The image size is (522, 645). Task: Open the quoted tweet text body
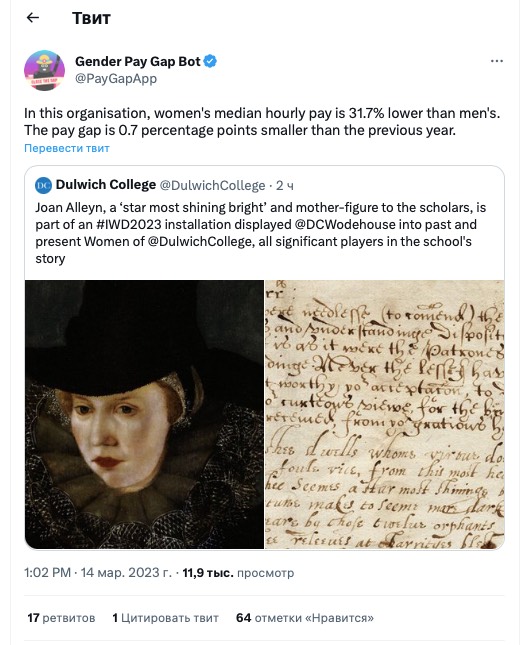coord(260,233)
